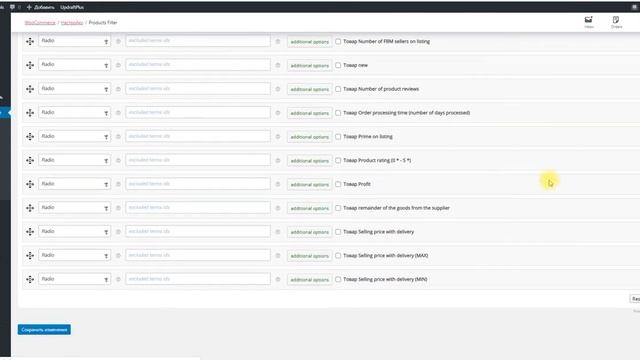Check the first 'Товар Selling price with delivery' checkbox
This screenshot has width=640, height=360.
[338, 232]
